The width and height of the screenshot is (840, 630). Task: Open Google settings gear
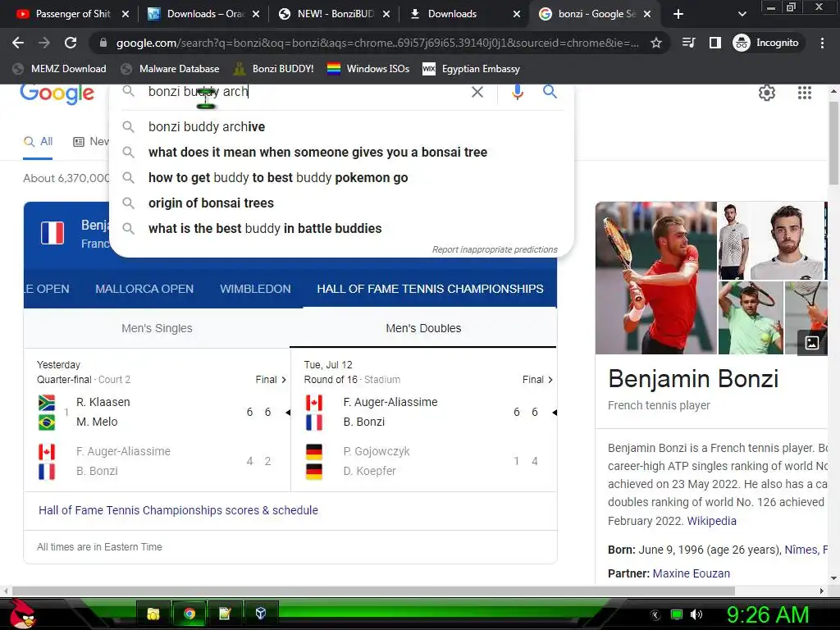coord(767,93)
